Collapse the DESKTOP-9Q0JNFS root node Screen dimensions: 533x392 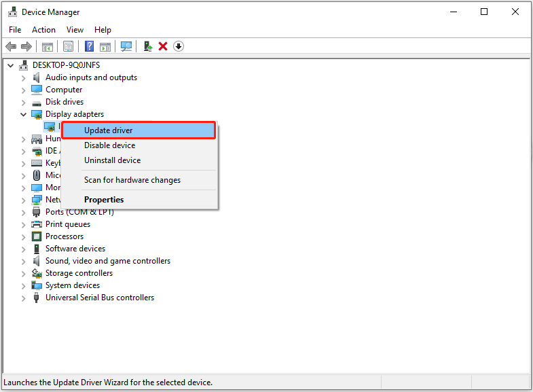click(x=10, y=65)
